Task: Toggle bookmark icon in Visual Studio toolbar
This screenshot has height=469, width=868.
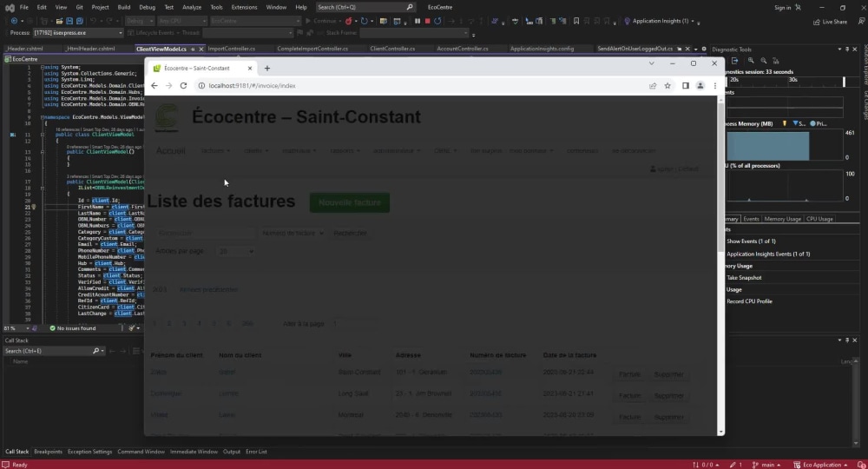Action: click(576, 21)
